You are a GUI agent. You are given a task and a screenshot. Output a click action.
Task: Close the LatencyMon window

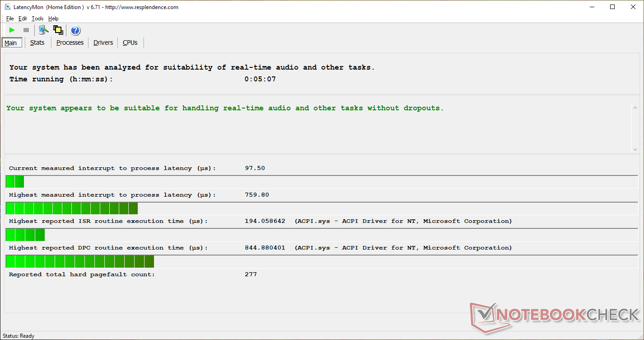[x=633, y=7]
